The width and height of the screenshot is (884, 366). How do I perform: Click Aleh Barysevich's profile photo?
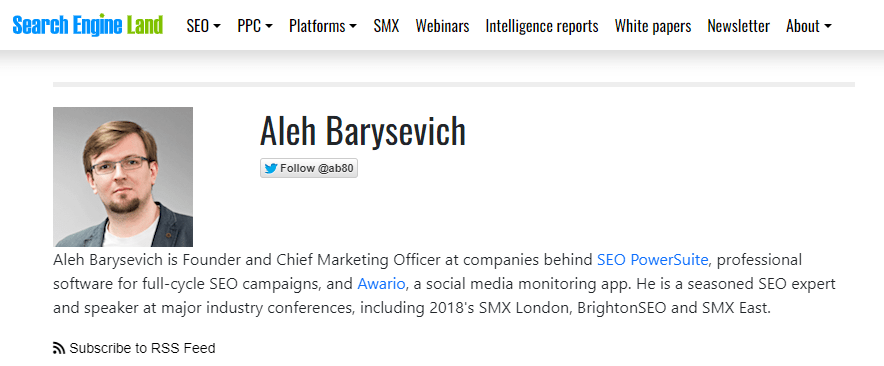click(123, 177)
